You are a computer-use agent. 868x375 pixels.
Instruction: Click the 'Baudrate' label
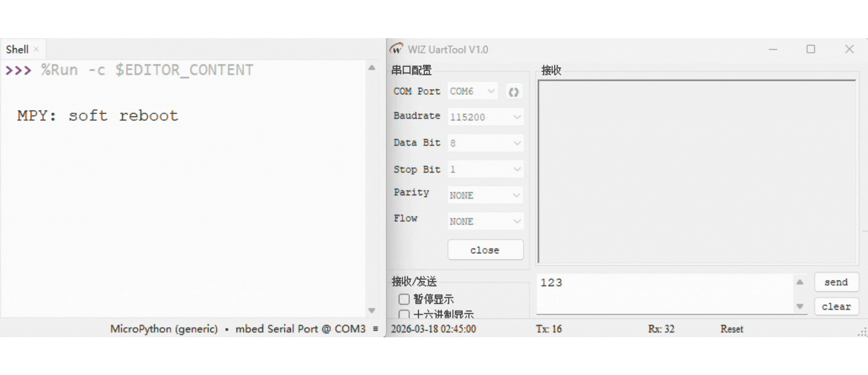point(417,115)
